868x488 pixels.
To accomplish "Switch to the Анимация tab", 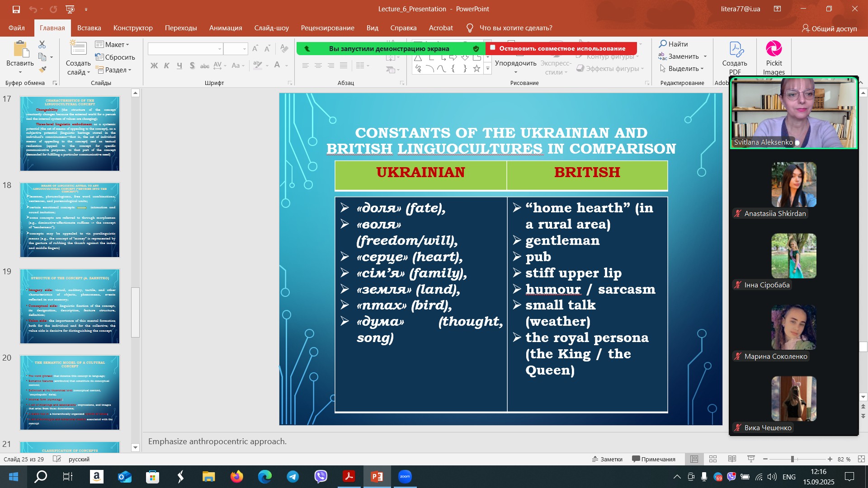I will pyautogui.click(x=226, y=28).
